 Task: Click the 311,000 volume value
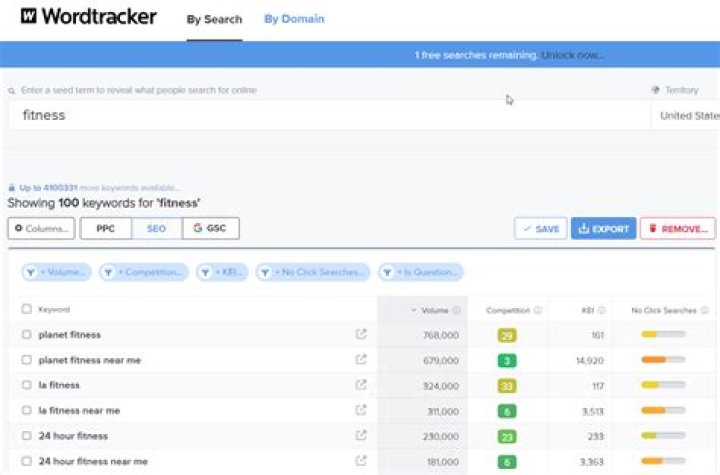point(443,411)
